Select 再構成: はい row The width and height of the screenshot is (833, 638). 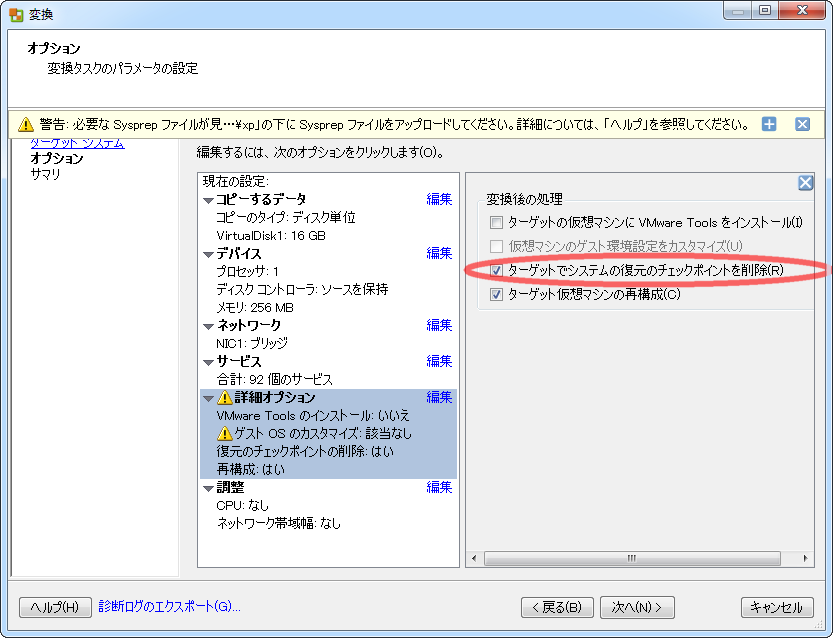pyautogui.click(x=250, y=470)
